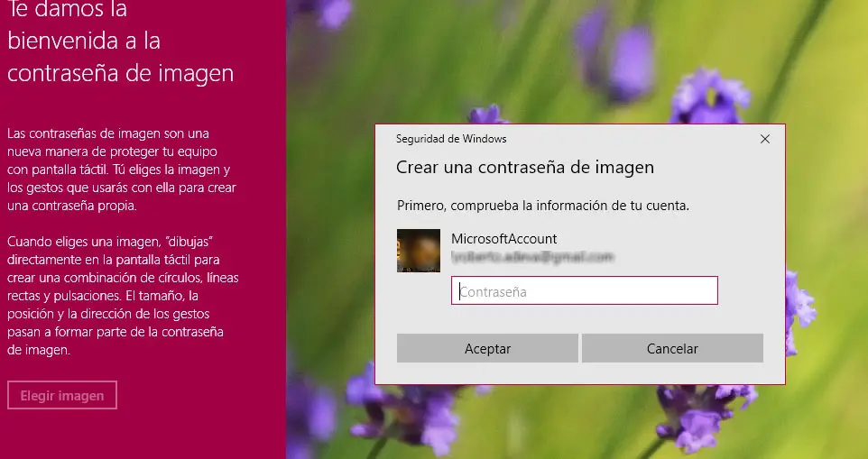Click the Contraseña password field

[x=584, y=290]
